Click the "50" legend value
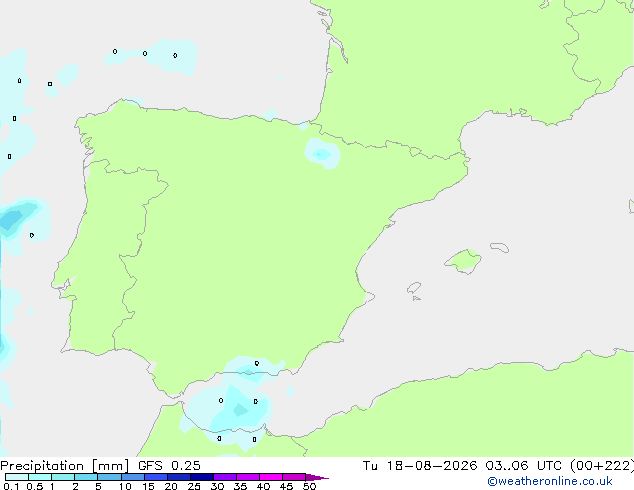The width and height of the screenshot is (634, 490). [310, 486]
